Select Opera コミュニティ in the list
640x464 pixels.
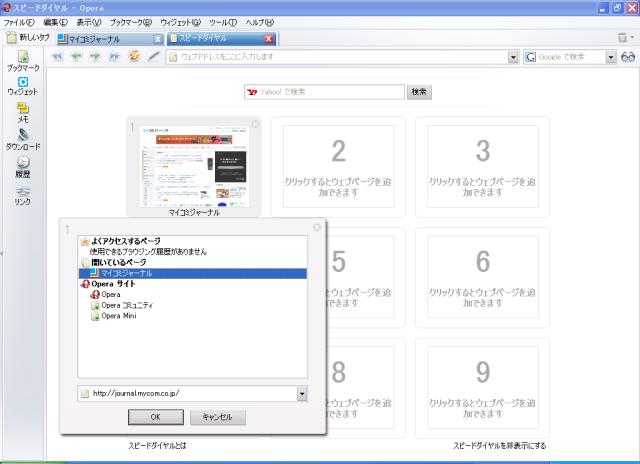(127, 305)
